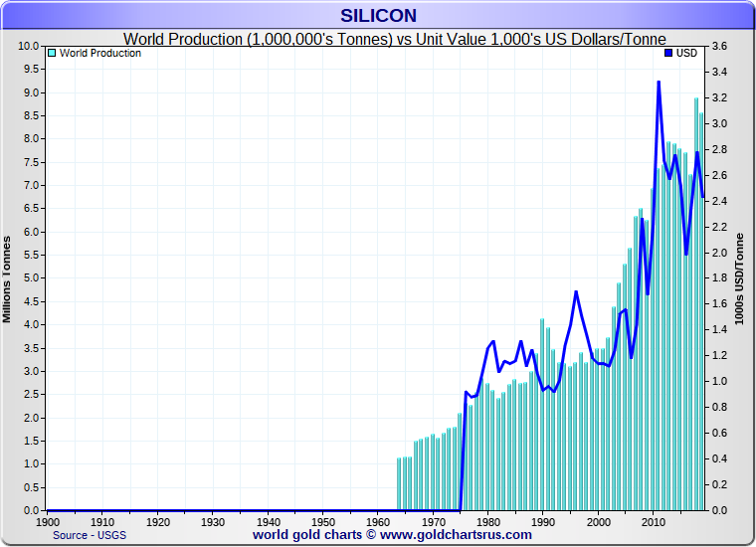Viewport: 756px width, 547px height.
Task: Click the 0.4 right axis value
Action: click(x=720, y=458)
